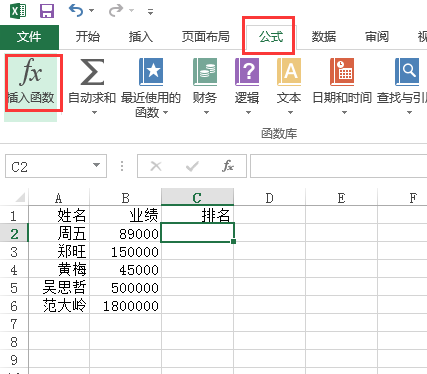Open Customize Quick Access Toolbar dropdown
Viewport: 427px width, 374px height.
[151, 12]
